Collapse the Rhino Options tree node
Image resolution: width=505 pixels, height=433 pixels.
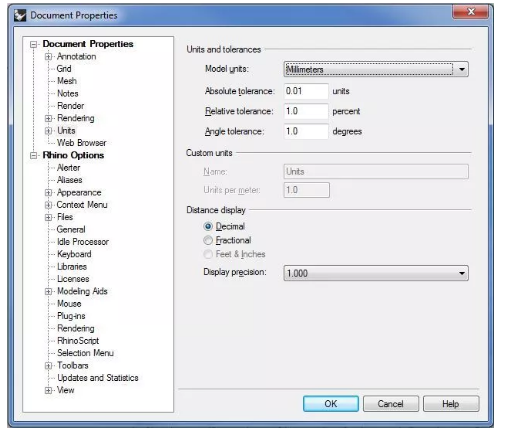click(33, 156)
